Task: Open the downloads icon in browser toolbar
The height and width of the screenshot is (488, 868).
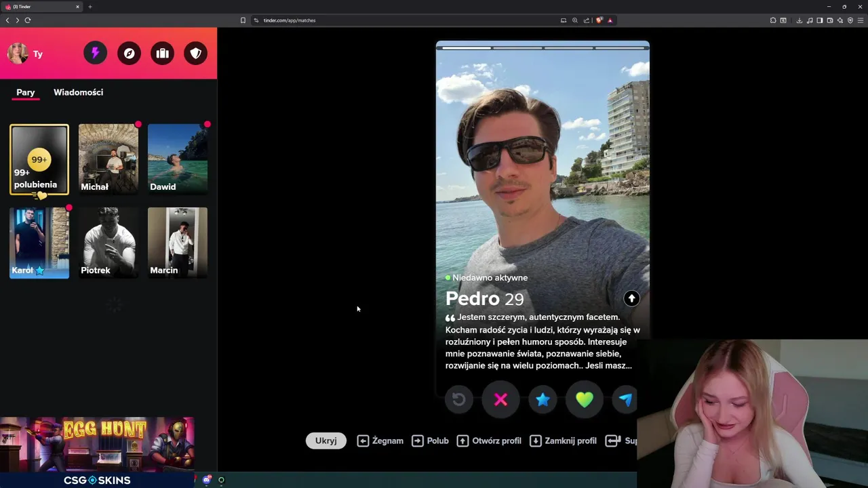Action: click(800, 20)
